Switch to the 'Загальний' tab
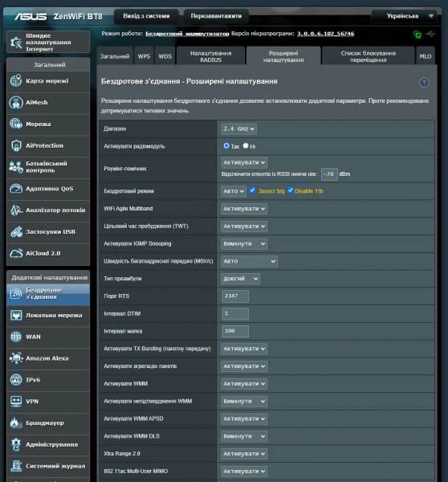This screenshot has width=448, height=482. point(115,56)
